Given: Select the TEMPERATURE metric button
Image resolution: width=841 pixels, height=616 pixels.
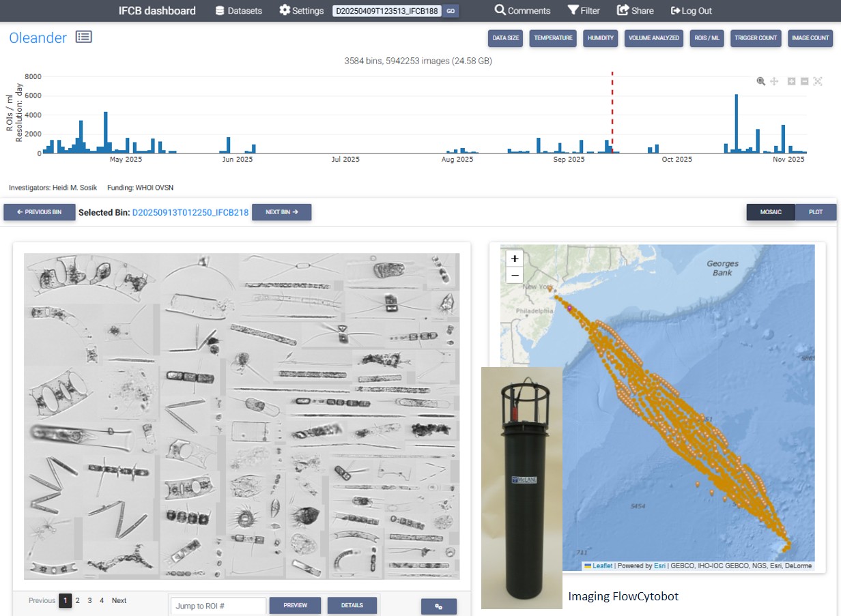Looking at the screenshot, I should pos(553,38).
